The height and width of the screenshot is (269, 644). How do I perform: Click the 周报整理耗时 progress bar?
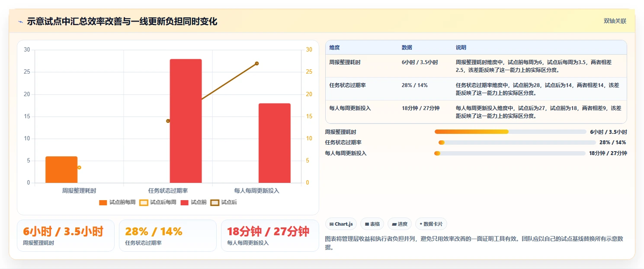point(510,132)
